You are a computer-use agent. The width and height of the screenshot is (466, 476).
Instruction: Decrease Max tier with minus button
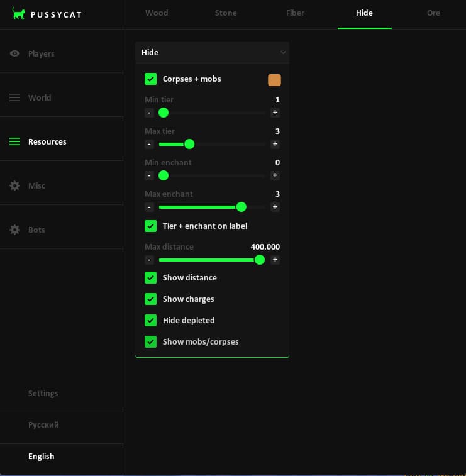click(149, 144)
